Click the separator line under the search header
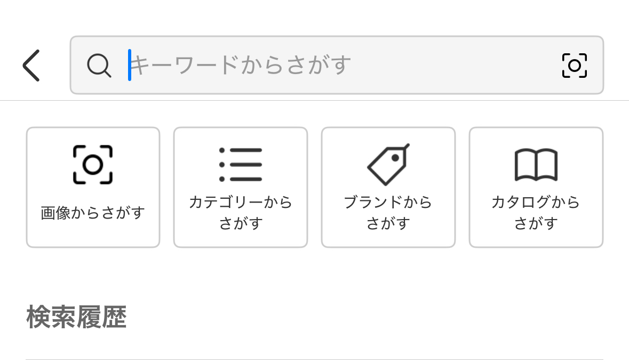 (314, 100)
